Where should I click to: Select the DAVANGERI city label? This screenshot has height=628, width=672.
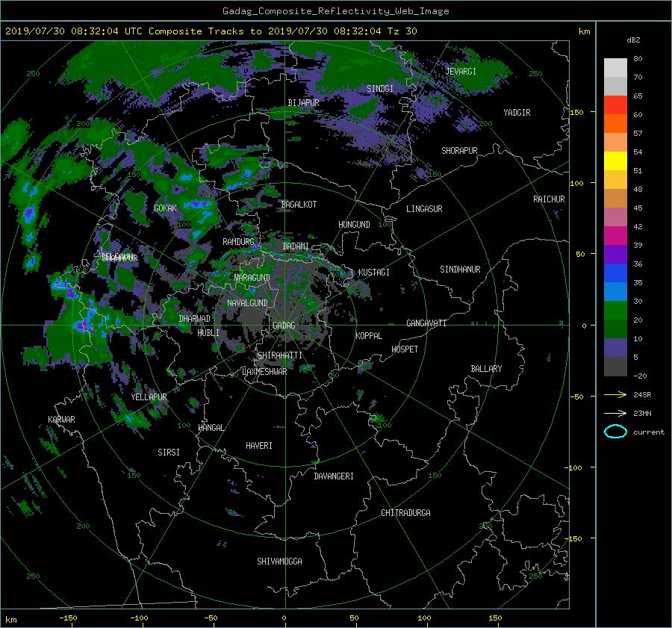[x=334, y=476]
